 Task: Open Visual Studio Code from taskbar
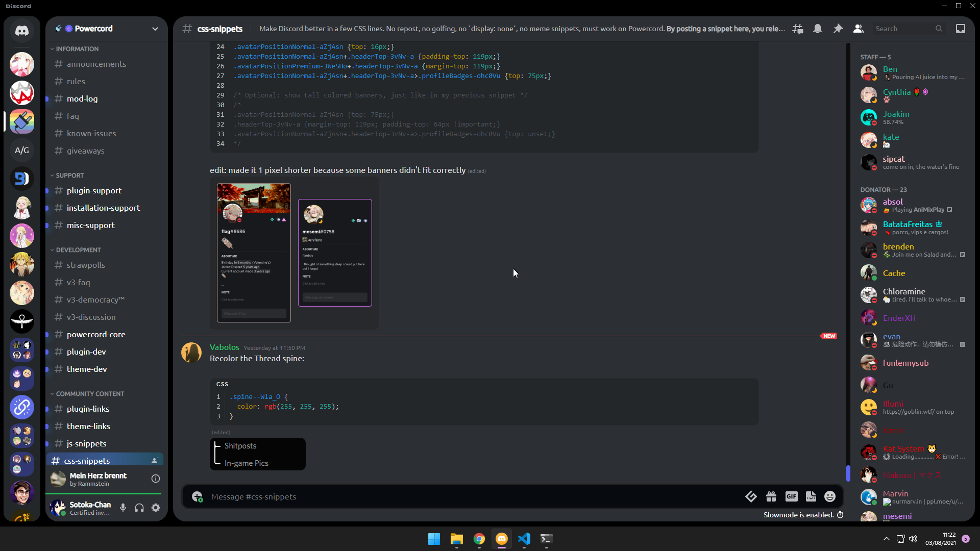coord(524,539)
